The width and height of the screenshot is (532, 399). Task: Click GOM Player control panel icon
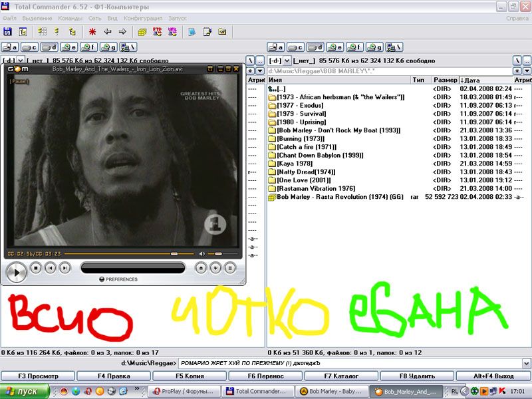(215, 269)
